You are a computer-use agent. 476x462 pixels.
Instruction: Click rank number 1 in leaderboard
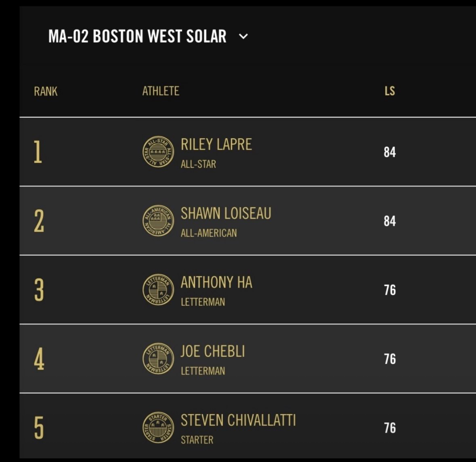[38, 152]
